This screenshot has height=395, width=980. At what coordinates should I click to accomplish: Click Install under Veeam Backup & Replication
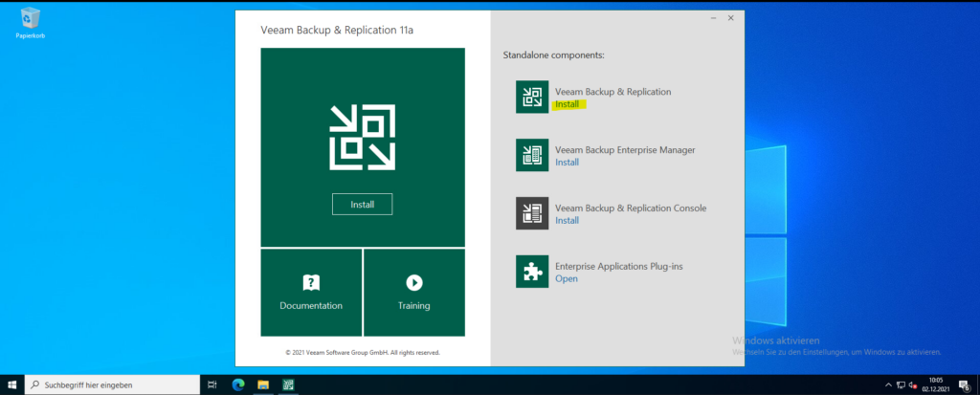568,104
